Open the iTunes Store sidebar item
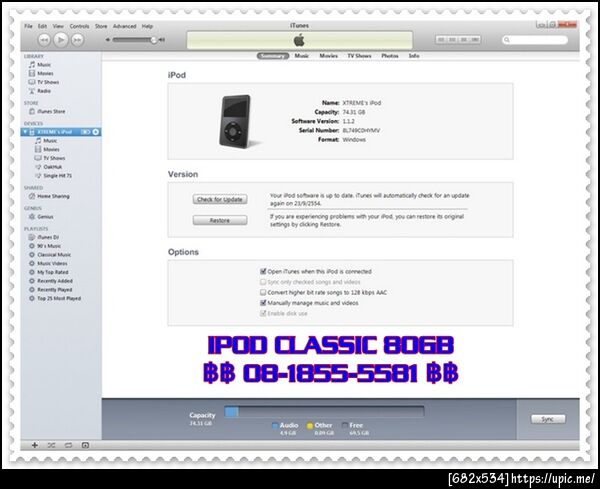 [x=47, y=111]
